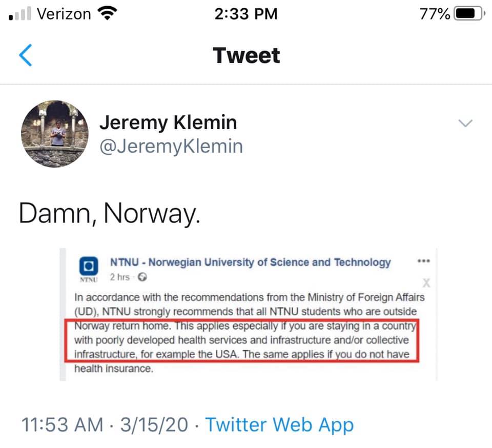492x448 pixels.
Task: Click the NTNU logo in the embedded post
Action: [x=89, y=267]
